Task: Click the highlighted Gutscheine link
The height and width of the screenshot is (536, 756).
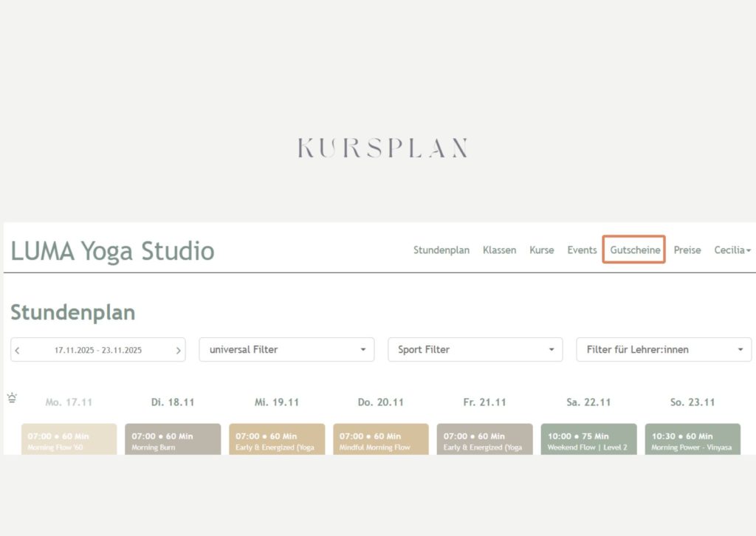Action: (x=634, y=250)
